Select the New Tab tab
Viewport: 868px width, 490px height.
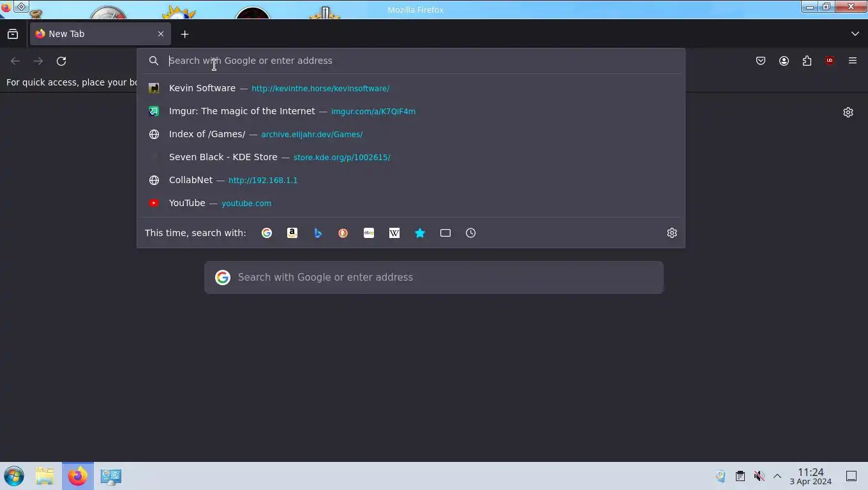pos(100,34)
